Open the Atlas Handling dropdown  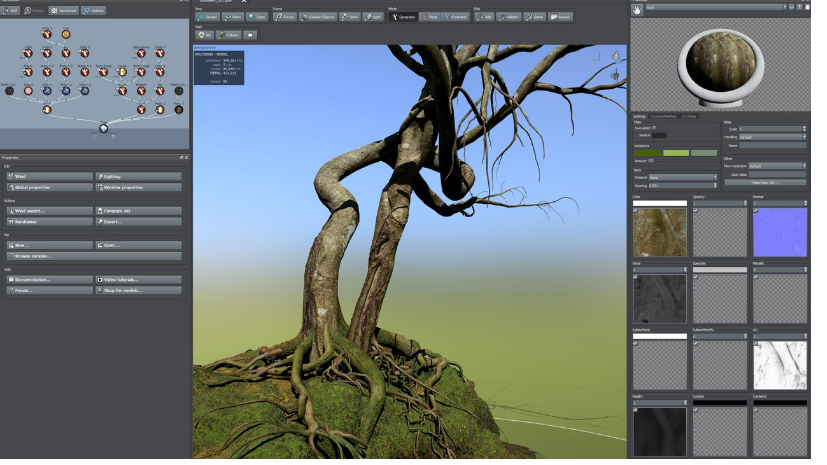click(x=772, y=136)
